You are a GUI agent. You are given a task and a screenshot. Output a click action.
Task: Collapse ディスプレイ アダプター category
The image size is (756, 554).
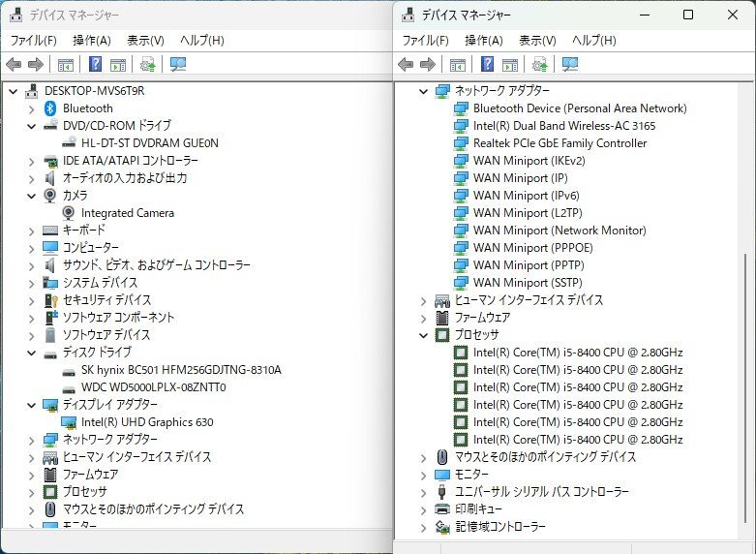(x=31, y=405)
